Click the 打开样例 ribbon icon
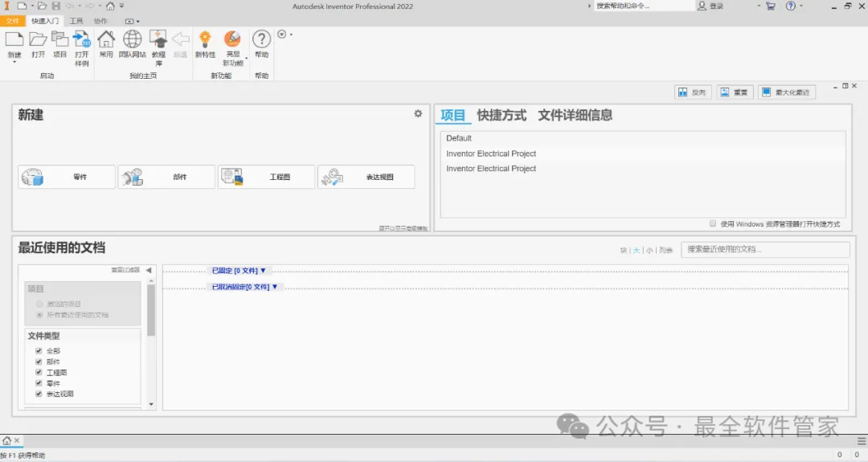The image size is (868, 462). (x=82, y=39)
